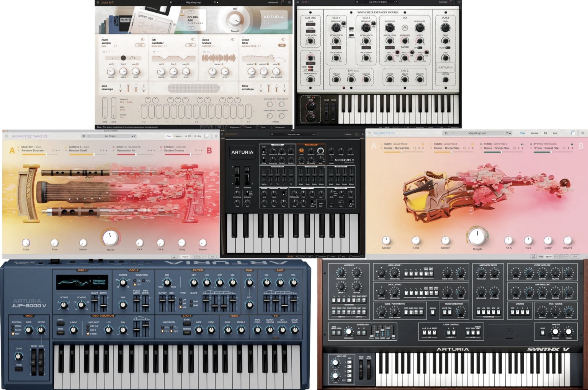
Task: Click the undo icon in right Augmented window
Action: coord(557,257)
